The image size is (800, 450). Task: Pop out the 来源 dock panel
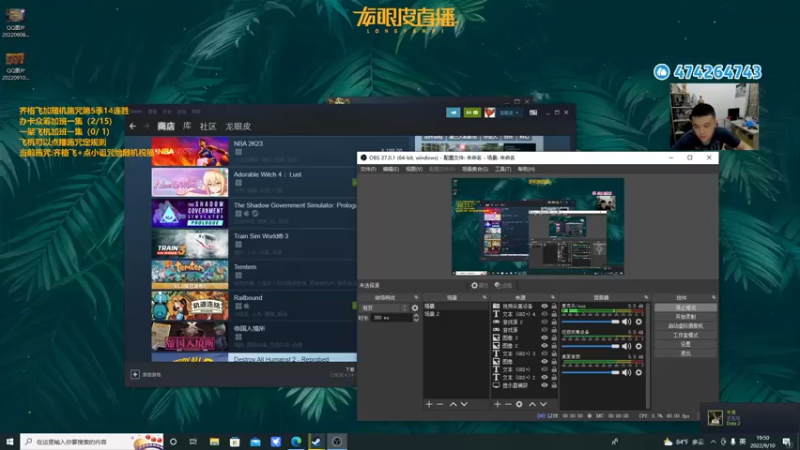(553, 297)
